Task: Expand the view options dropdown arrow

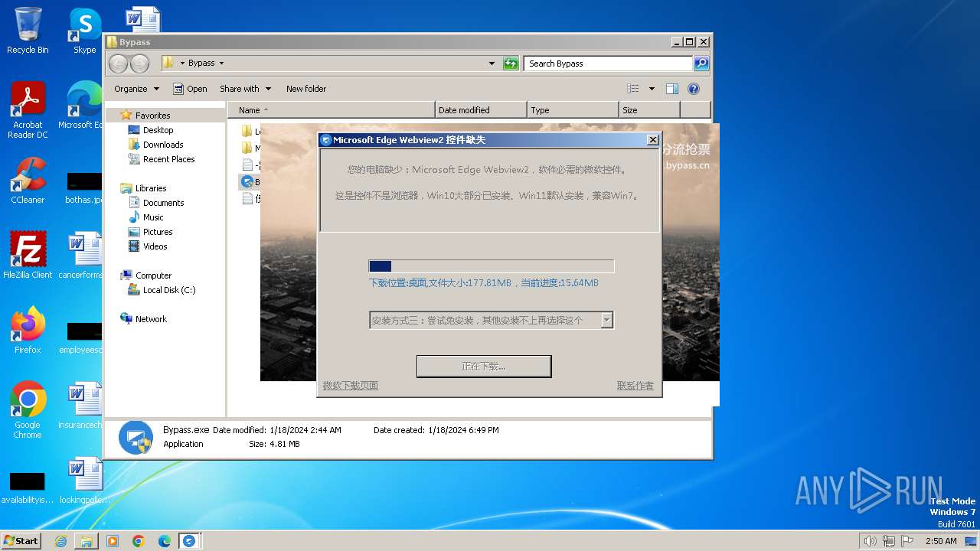Action: pyautogui.click(x=652, y=89)
